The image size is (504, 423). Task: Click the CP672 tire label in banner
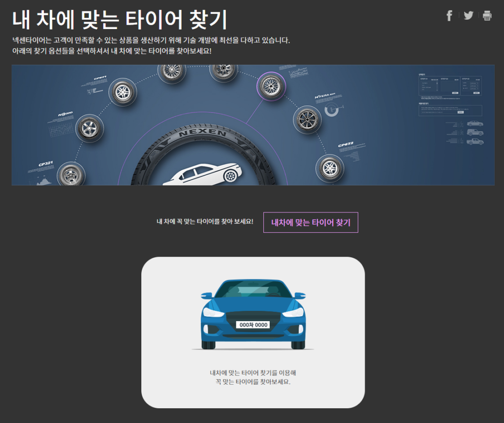(x=346, y=144)
